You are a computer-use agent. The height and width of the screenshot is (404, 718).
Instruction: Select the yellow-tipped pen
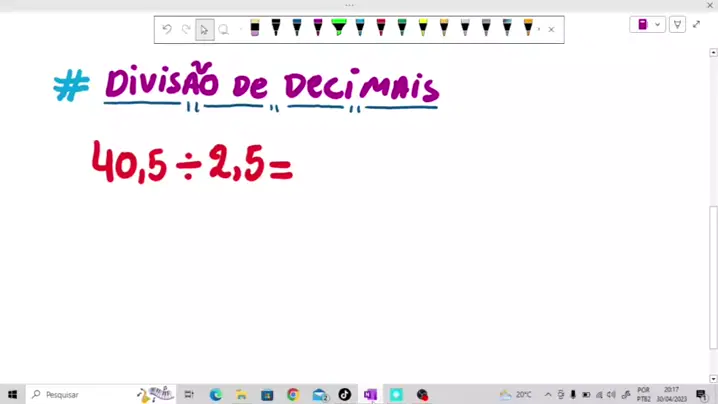423,27
